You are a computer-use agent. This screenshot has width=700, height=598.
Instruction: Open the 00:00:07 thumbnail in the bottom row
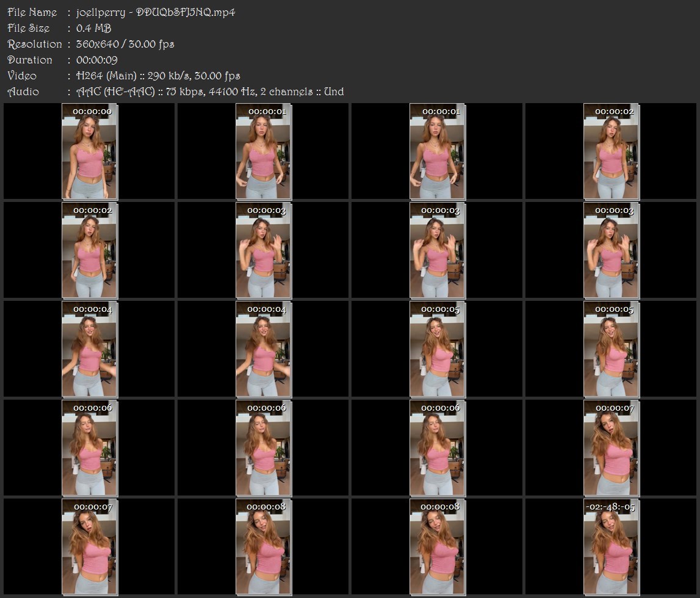tap(89, 547)
